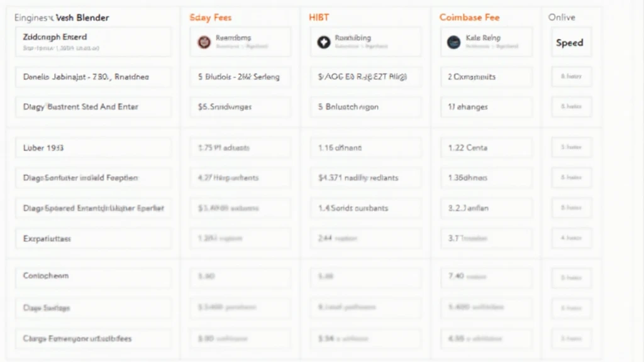Click the black diamond logo under HIBT
This screenshot has width=644, height=362.
point(324,42)
